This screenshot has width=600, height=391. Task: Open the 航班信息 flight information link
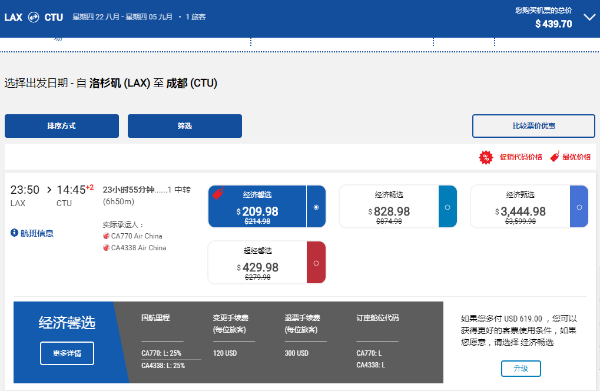coord(37,233)
